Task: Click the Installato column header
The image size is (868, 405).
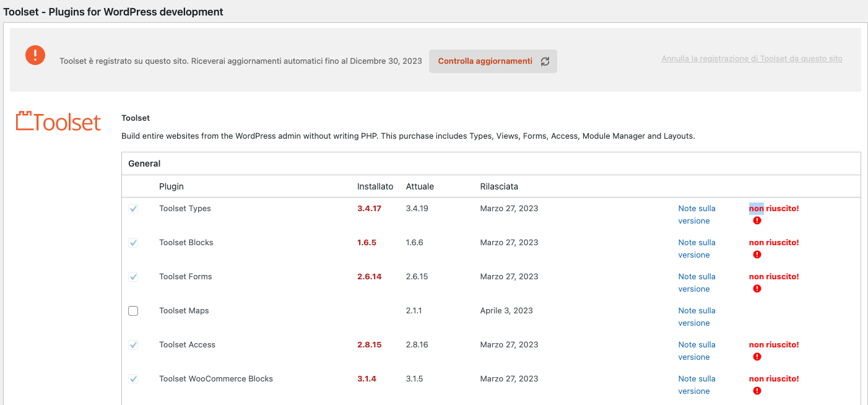Action: pyautogui.click(x=375, y=186)
